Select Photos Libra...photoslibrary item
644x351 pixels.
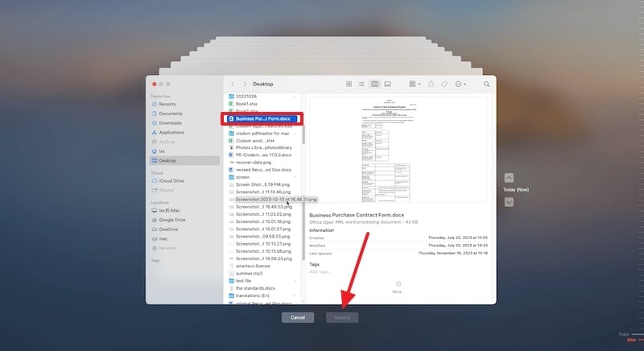[262, 148]
